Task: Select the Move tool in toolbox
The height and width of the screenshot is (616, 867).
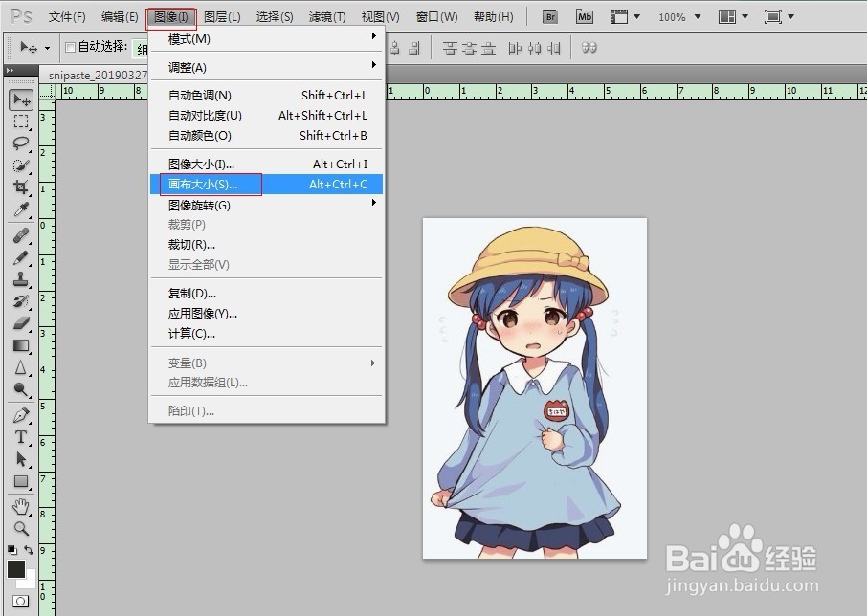Action: click(21, 100)
